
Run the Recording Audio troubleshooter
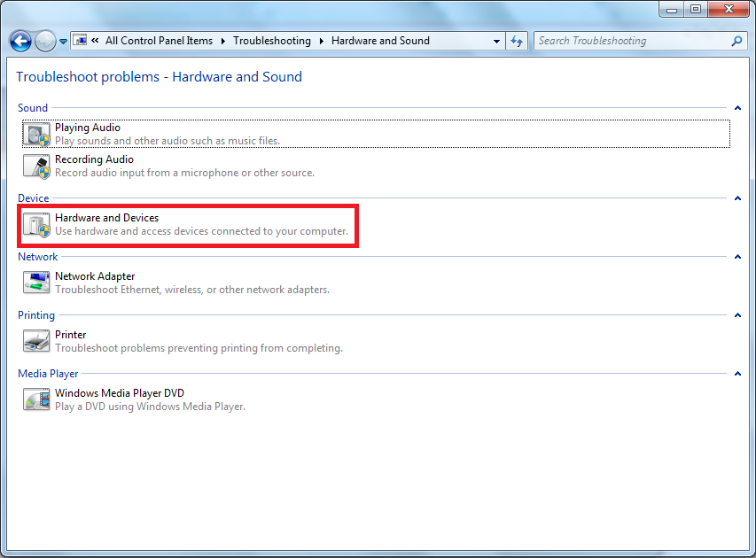376,167
